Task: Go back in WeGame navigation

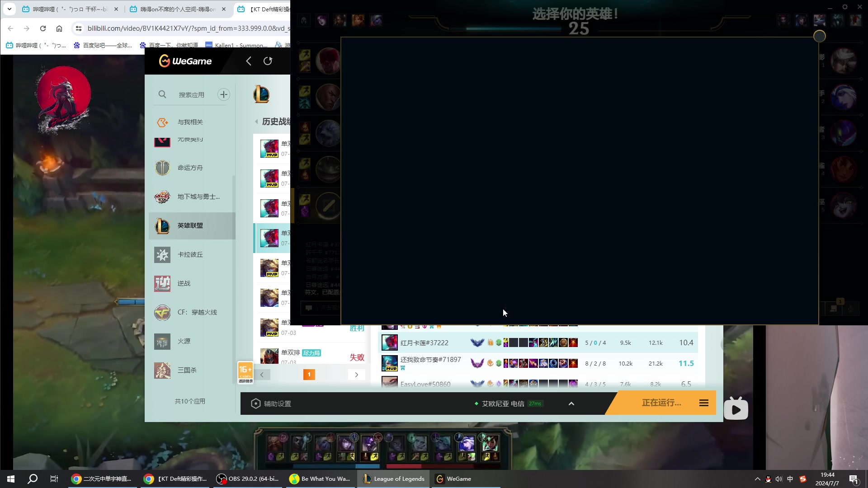Action: pos(249,61)
